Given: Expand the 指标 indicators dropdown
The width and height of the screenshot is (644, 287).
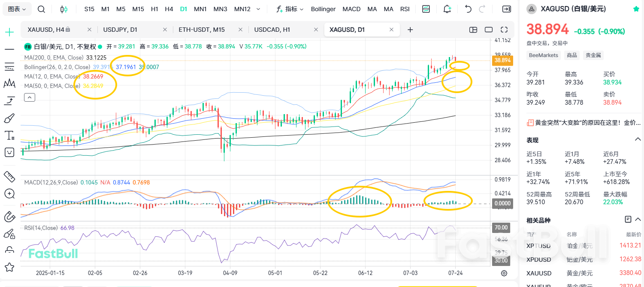Looking at the screenshot, I should coord(290,9).
